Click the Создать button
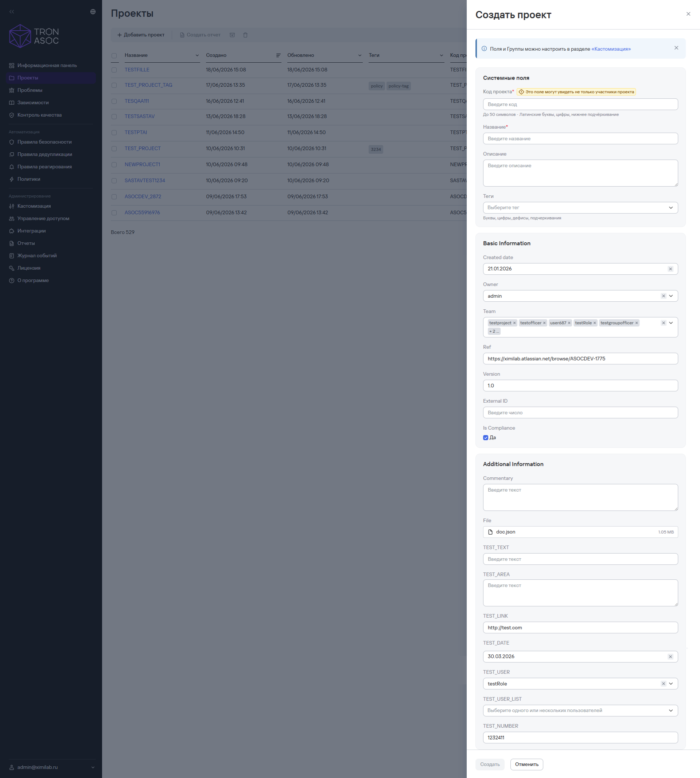The image size is (700, 778). click(490, 764)
